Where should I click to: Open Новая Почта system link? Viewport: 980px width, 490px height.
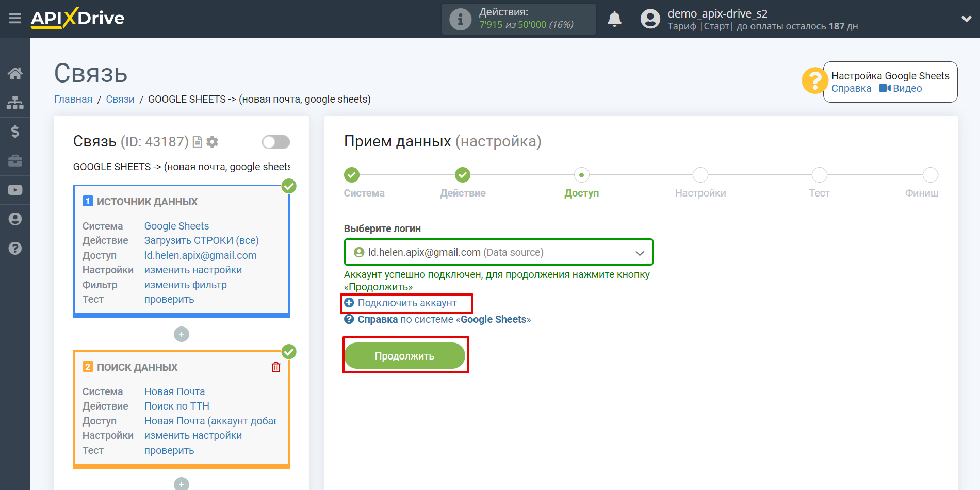coord(174,391)
